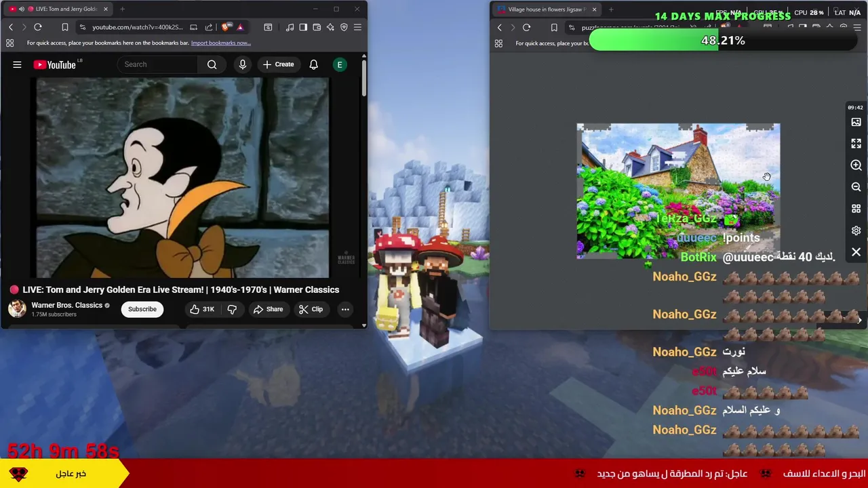Screen dimensions: 868x488
Task: Click the 14 days progress bar at 48.21%
Action: 723,41
